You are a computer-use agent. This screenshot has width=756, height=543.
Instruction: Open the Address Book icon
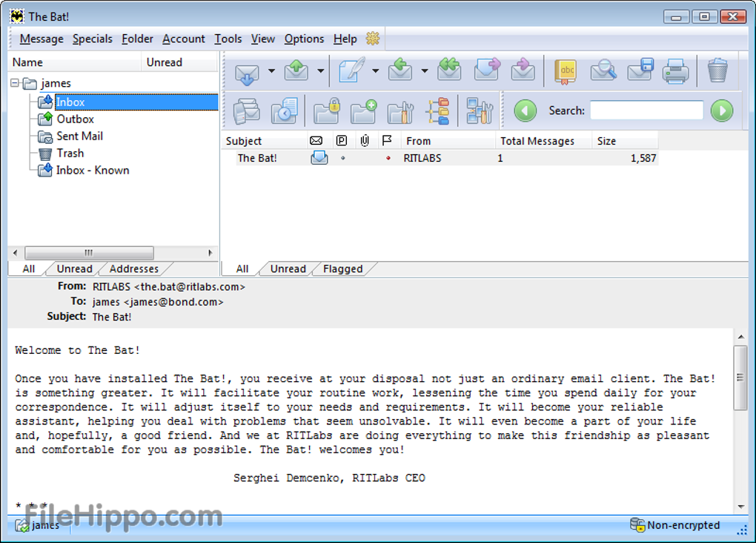[x=566, y=71]
